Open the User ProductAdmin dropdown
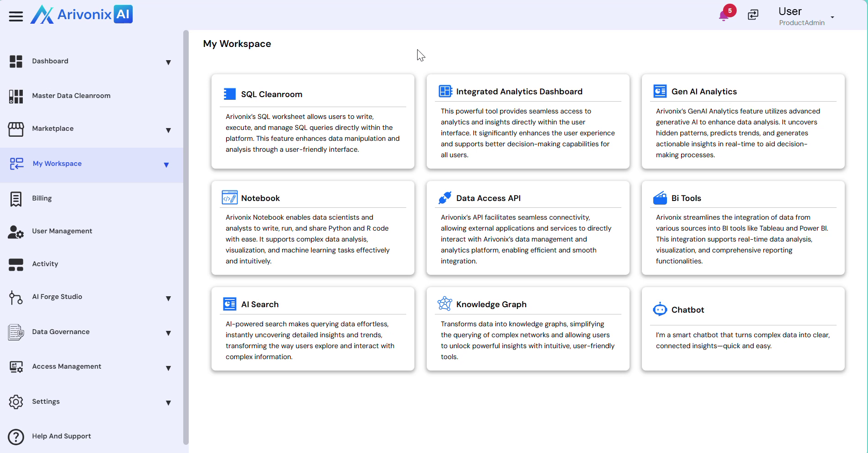868x453 pixels. [832, 17]
